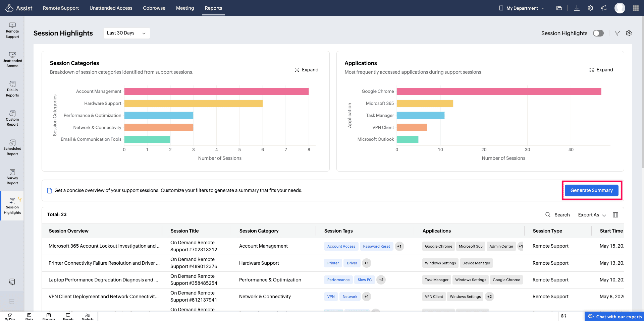644x321 pixels.
Task: Expand the Session Categories chart
Action: pos(307,70)
